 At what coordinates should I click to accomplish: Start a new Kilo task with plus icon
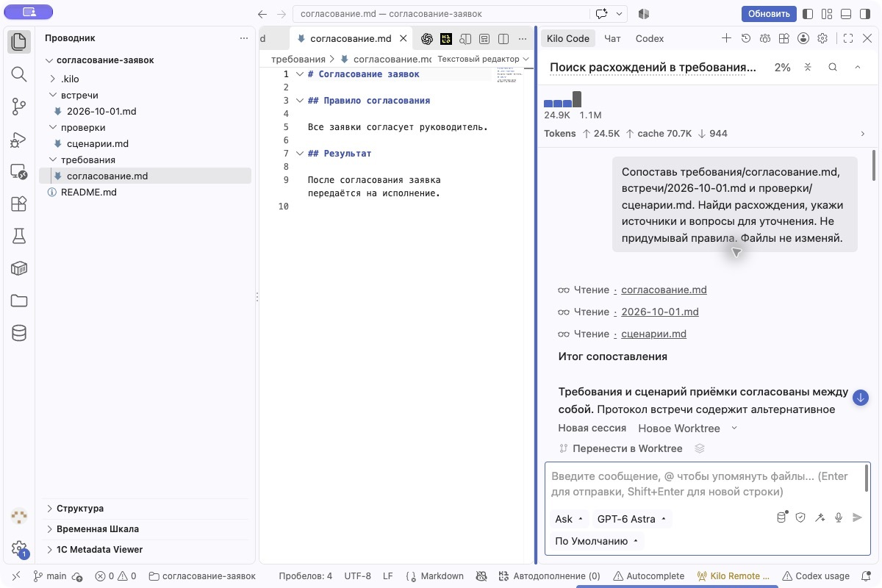click(726, 38)
